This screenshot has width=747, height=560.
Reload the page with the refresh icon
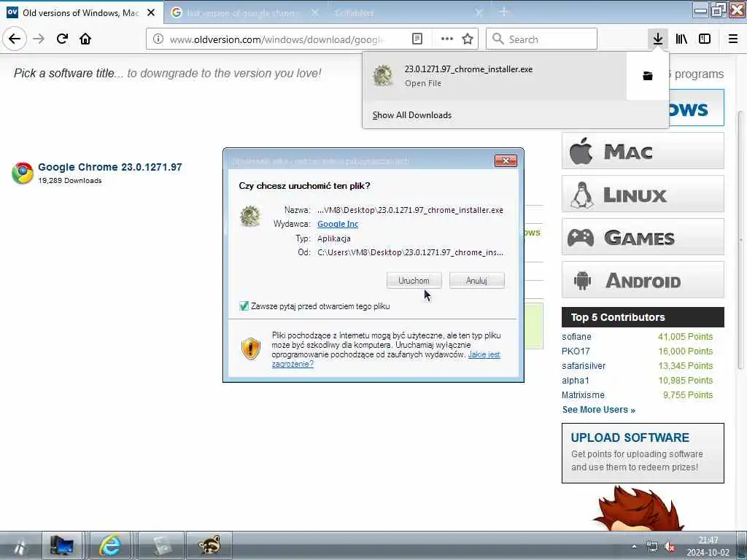click(x=62, y=39)
